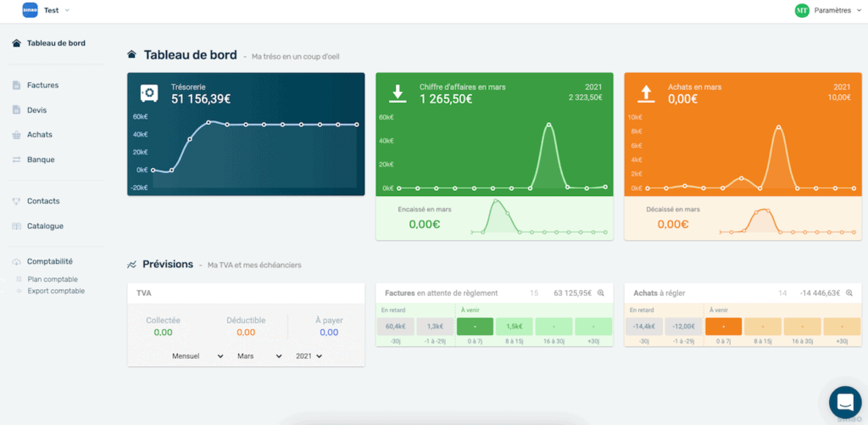868x425 pixels.
Task: Expand the Paramètres menu
Action: click(x=837, y=10)
